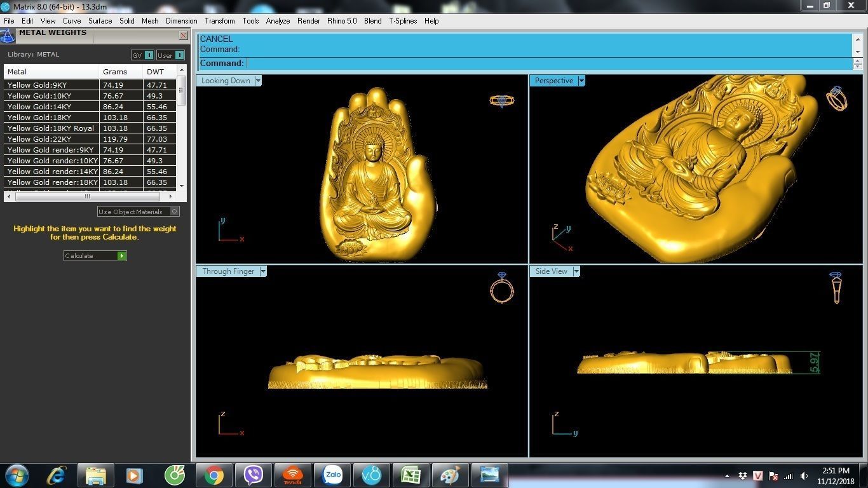Toggle Use Object Materials option
This screenshot has height=488, width=868.
click(x=139, y=212)
